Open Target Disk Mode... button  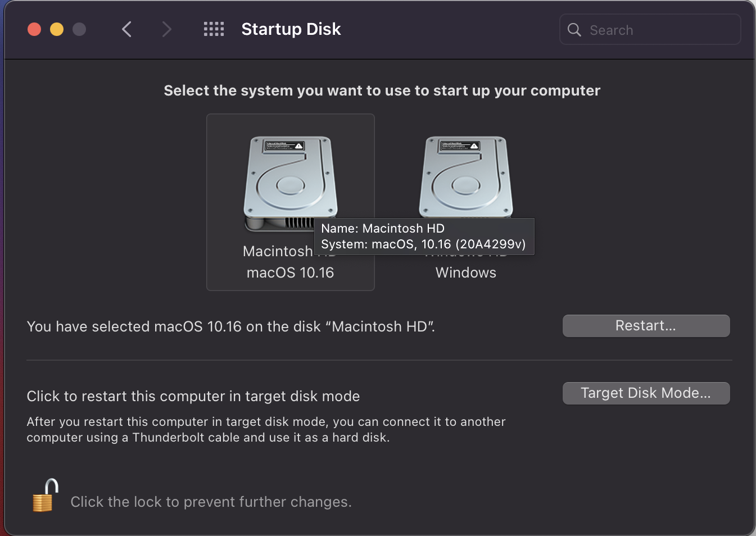(646, 393)
